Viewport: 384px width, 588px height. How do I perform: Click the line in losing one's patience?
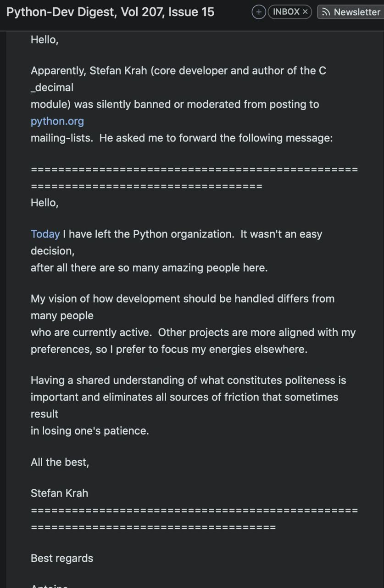[x=90, y=431]
